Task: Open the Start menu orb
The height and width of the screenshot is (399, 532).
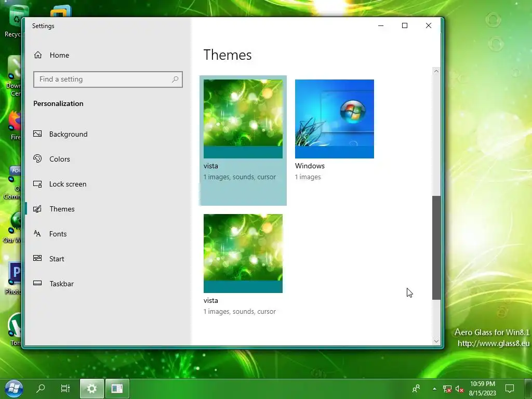Action: coord(14,389)
